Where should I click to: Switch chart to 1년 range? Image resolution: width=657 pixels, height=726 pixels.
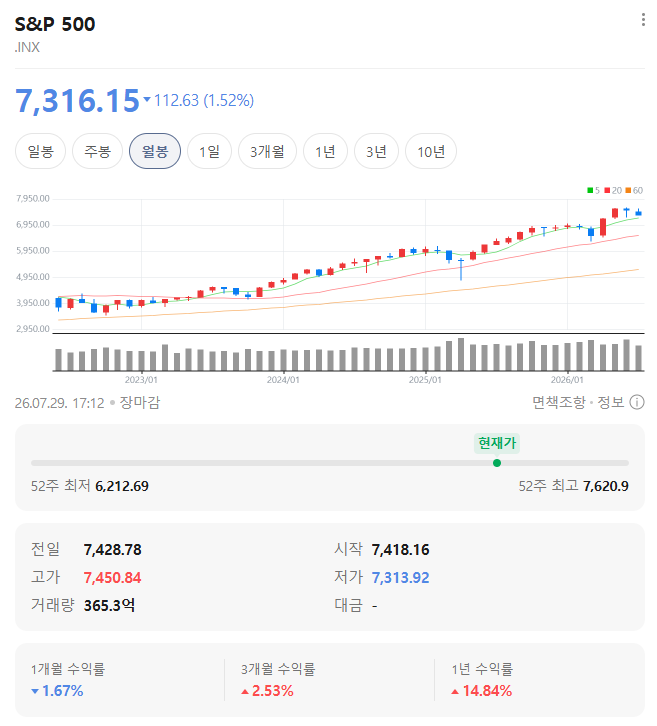(325, 151)
